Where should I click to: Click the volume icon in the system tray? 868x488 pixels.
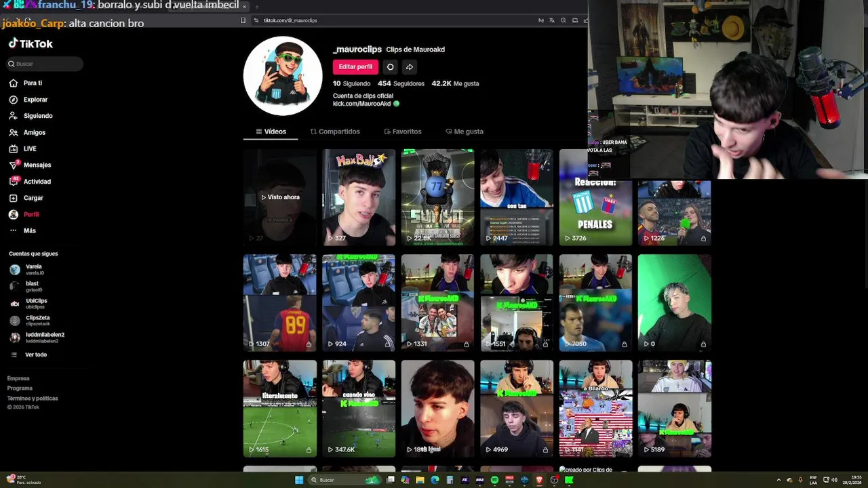(x=834, y=480)
